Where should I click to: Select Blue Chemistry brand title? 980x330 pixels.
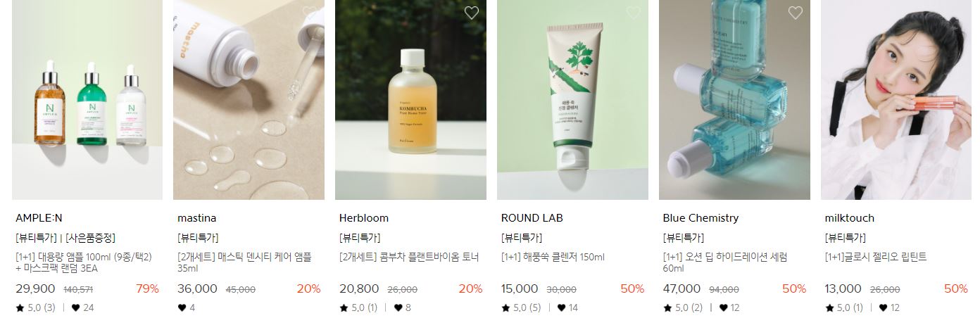click(x=701, y=218)
